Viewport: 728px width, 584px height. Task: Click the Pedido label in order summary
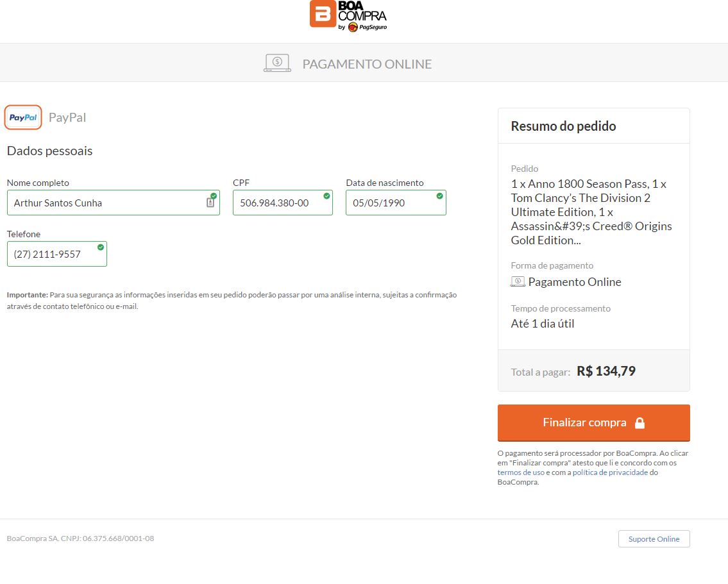tap(525, 169)
